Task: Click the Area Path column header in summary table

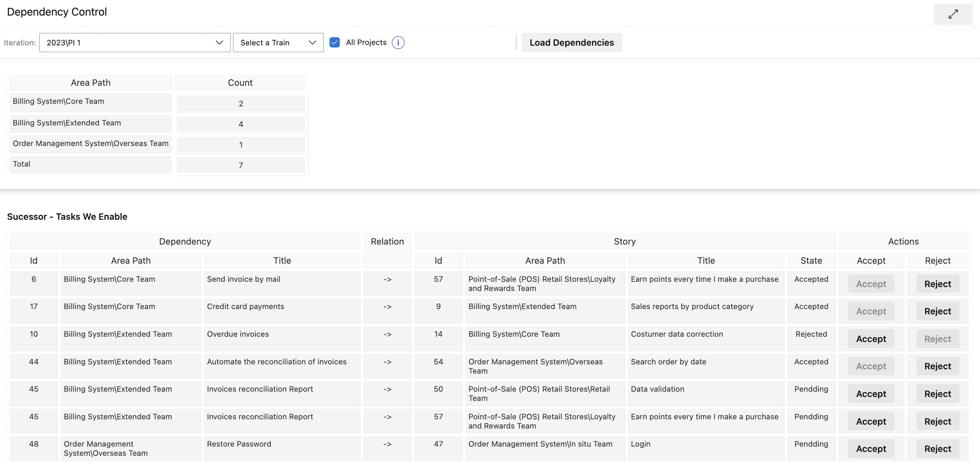Action: [90, 82]
